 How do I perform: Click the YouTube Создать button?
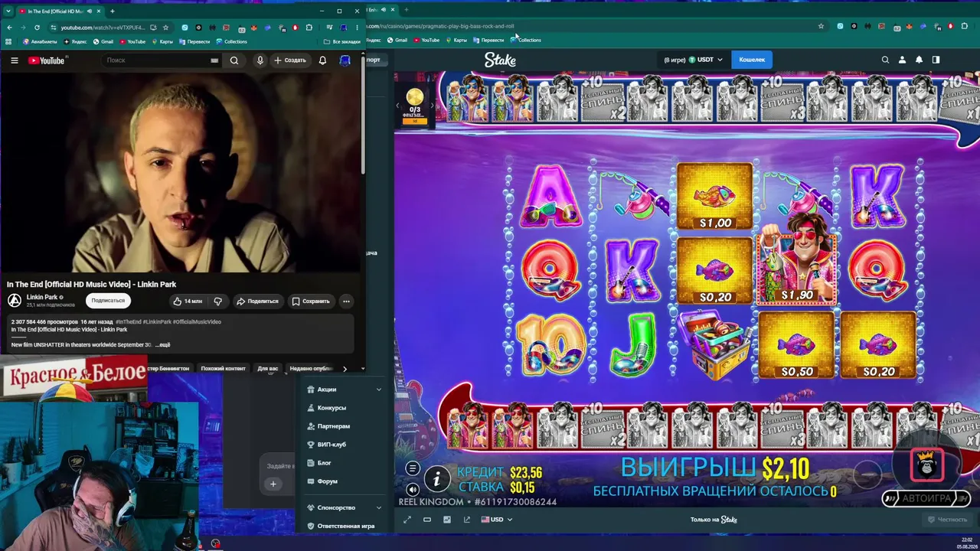point(289,60)
